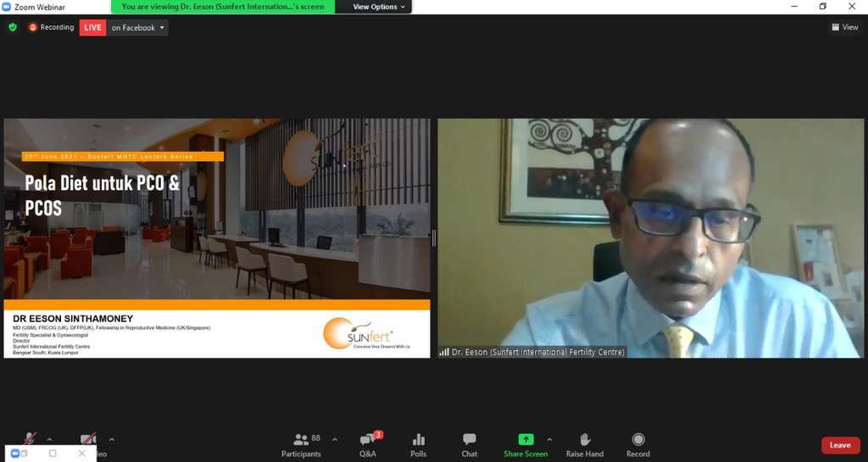Click the Zoom icon in the small bottom-left window
This screenshot has height=462, width=868.
point(15,454)
